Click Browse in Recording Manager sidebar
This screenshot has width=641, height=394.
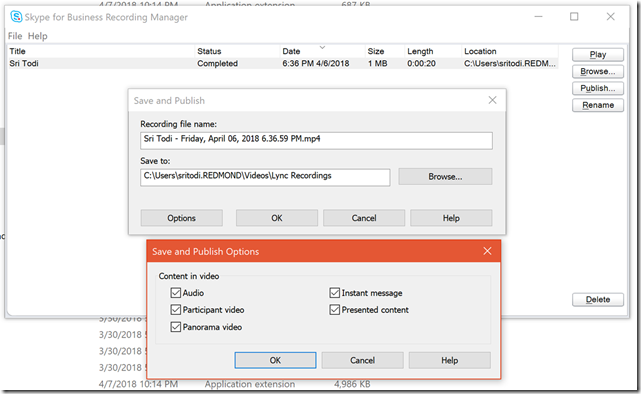coord(598,71)
